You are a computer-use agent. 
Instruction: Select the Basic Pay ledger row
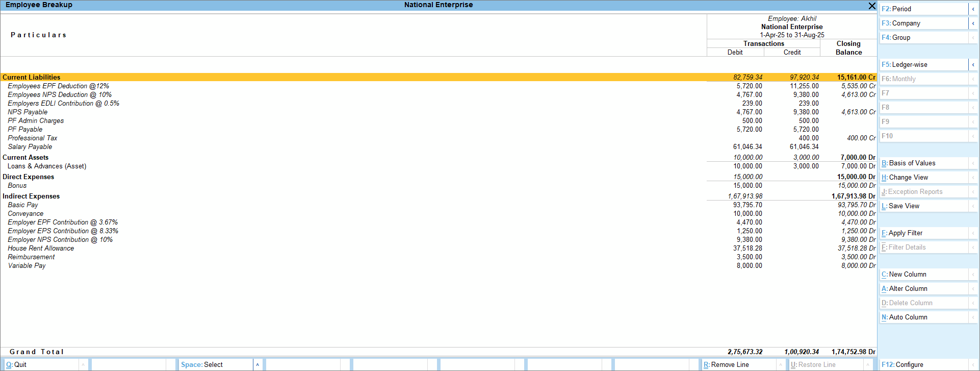pyautogui.click(x=23, y=205)
